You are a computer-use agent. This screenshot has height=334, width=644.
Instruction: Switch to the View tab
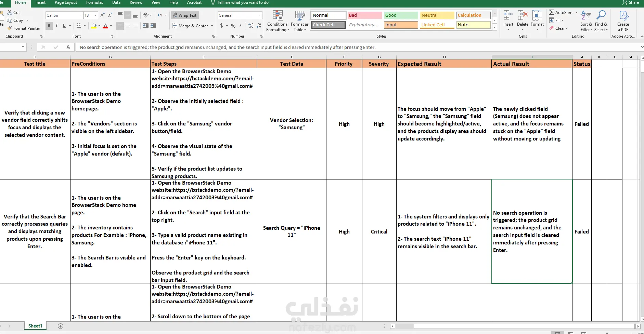[x=156, y=2]
